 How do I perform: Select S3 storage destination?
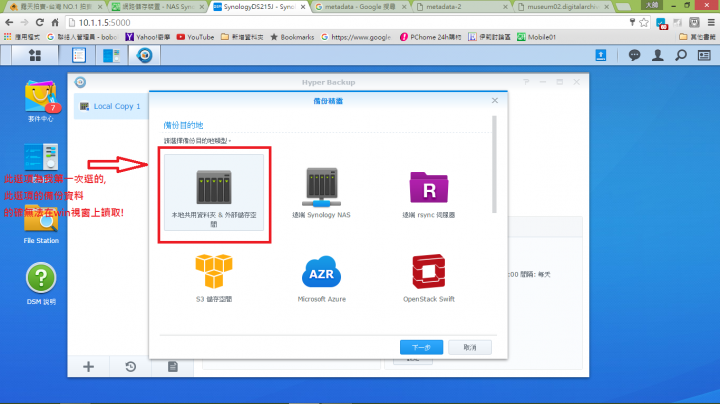tap(214, 278)
